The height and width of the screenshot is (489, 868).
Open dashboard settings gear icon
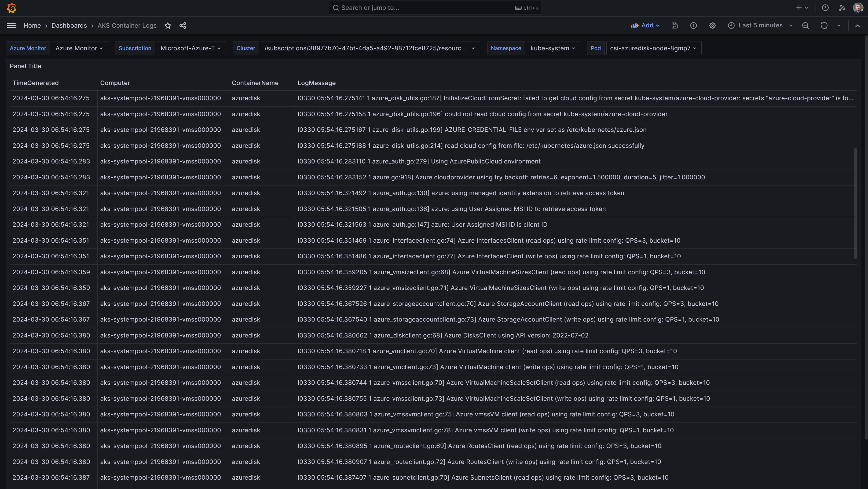[712, 26]
